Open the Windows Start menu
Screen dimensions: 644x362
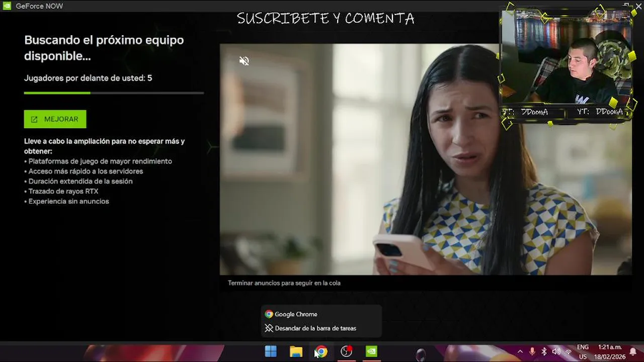coord(271,351)
